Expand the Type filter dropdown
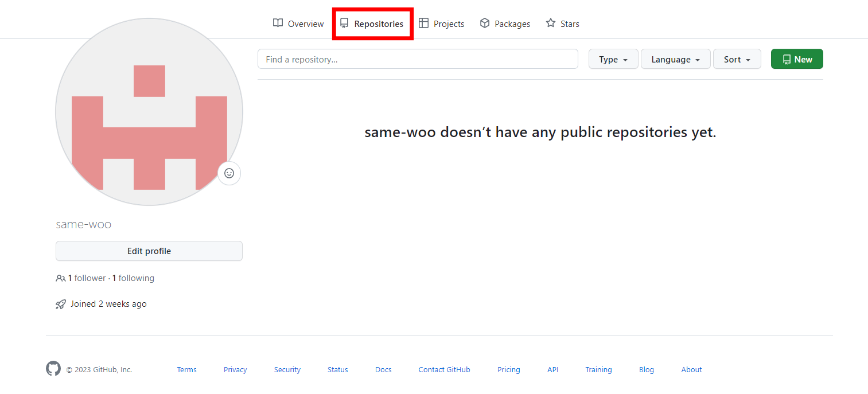This screenshot has height=394, width=868. point(613,59)
